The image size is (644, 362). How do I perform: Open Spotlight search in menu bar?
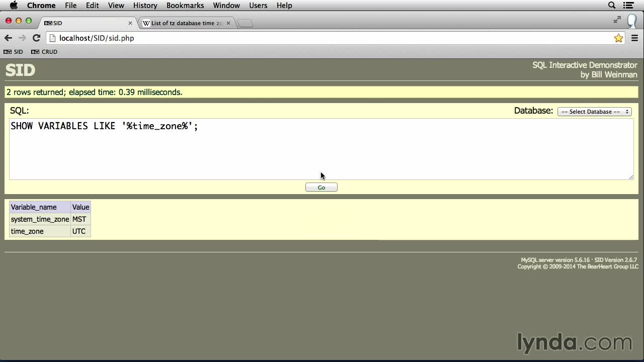pyautogui.click(x=612, y=6)
